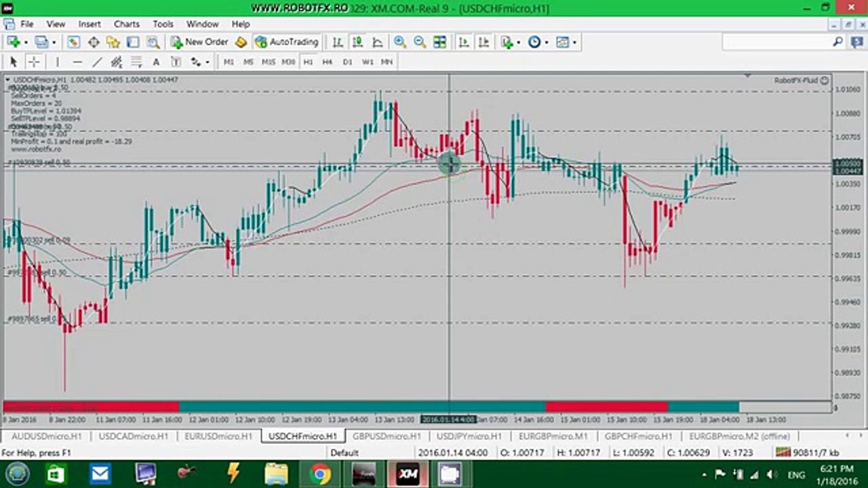The height and width of the screenshot is (488, 868).
Task: Switch to the USDJPYmicro,H1 chart tab
Action: point(469,436)
